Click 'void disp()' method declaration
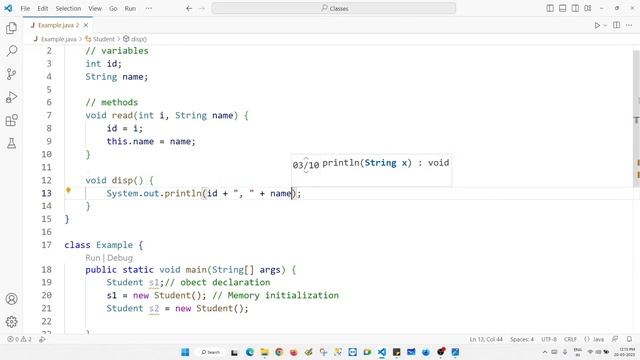The height and width of the screenshot is (360, 640). (114, 180)
